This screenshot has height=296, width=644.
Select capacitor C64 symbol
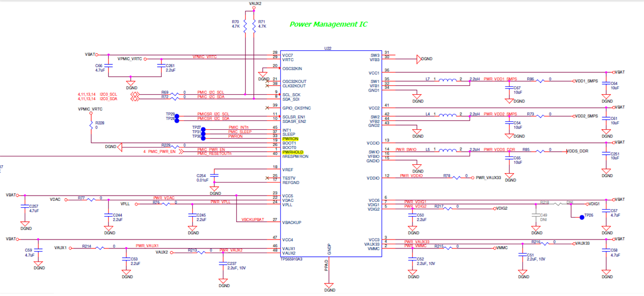pos(606,84)
